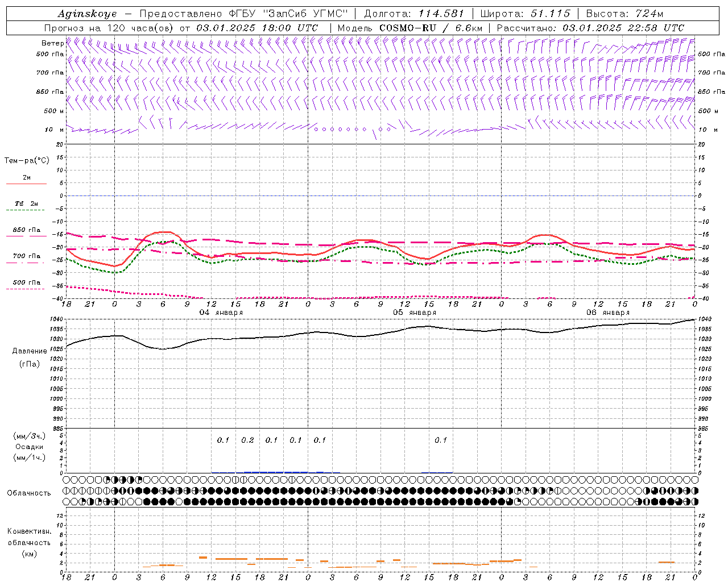Click the '2м' temperature legend entry
Screen dimensions: 728x582
click(27, 178)
